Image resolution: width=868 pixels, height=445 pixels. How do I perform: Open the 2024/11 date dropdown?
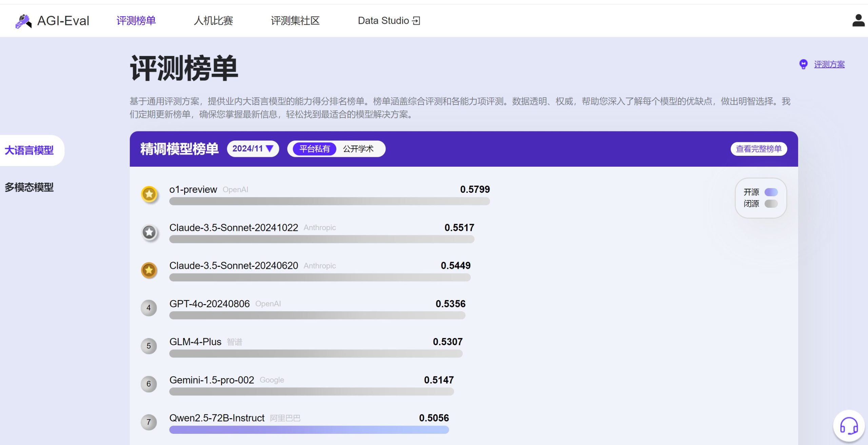coord(253,149)
